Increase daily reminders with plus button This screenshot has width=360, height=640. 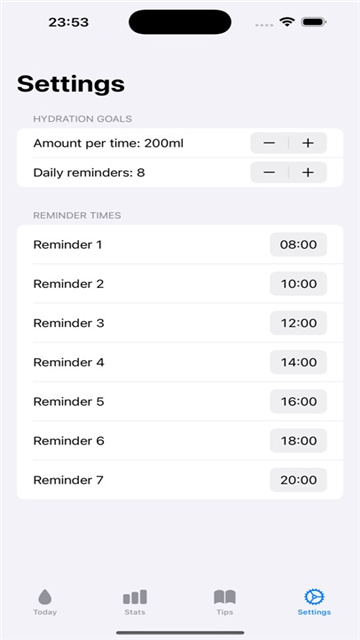[308, 172]
